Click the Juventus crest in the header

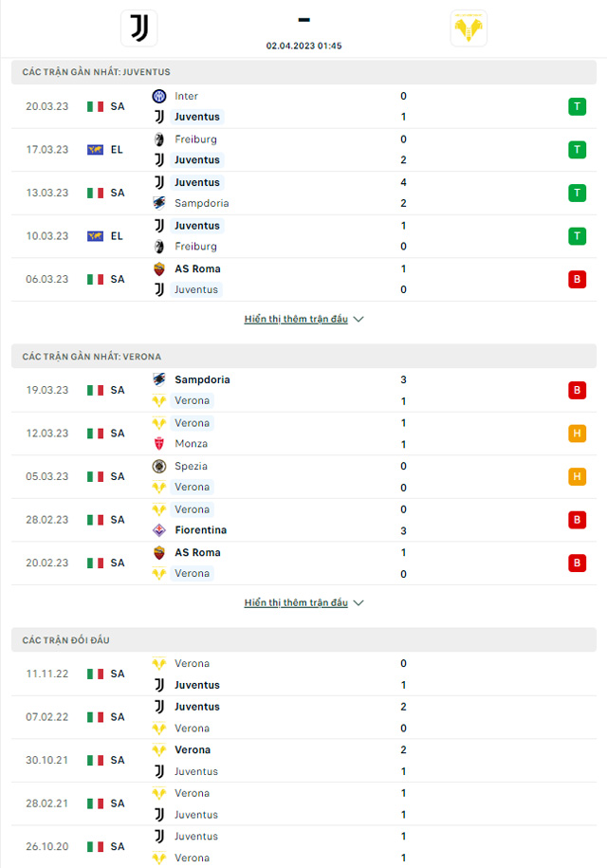coord(139,28)
